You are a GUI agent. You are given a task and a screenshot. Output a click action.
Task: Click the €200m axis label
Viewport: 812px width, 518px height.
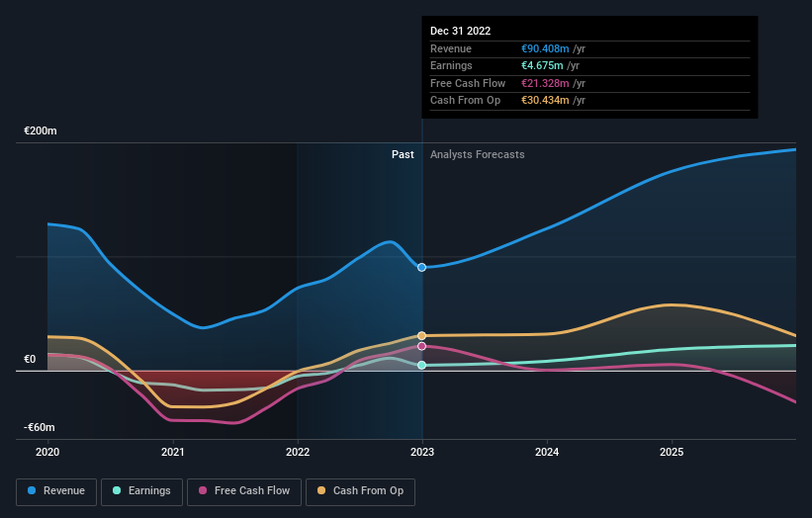click(x=41, y=130)
